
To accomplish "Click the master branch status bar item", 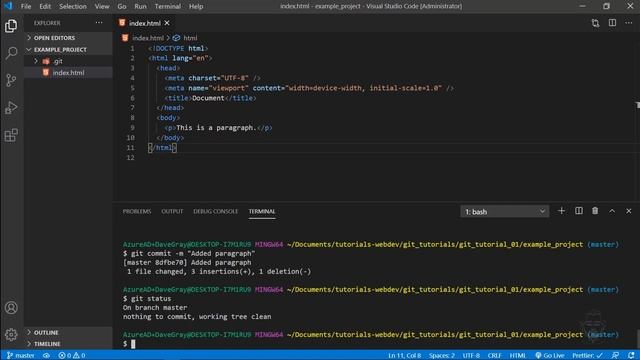I will tap(21, 356).
